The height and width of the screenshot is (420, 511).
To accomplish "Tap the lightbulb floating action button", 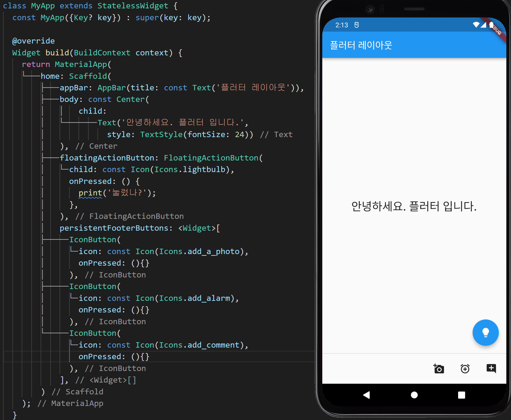I will coord(485,332).
